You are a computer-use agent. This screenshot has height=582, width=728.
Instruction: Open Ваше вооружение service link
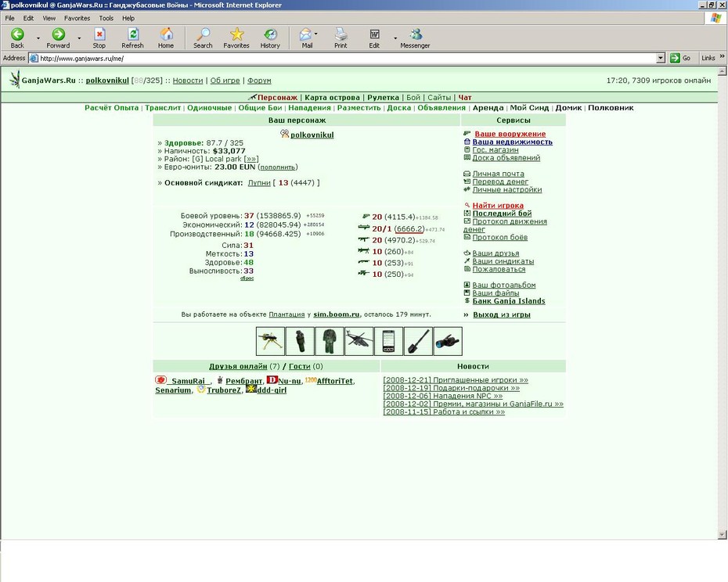[x=510, y=134]
